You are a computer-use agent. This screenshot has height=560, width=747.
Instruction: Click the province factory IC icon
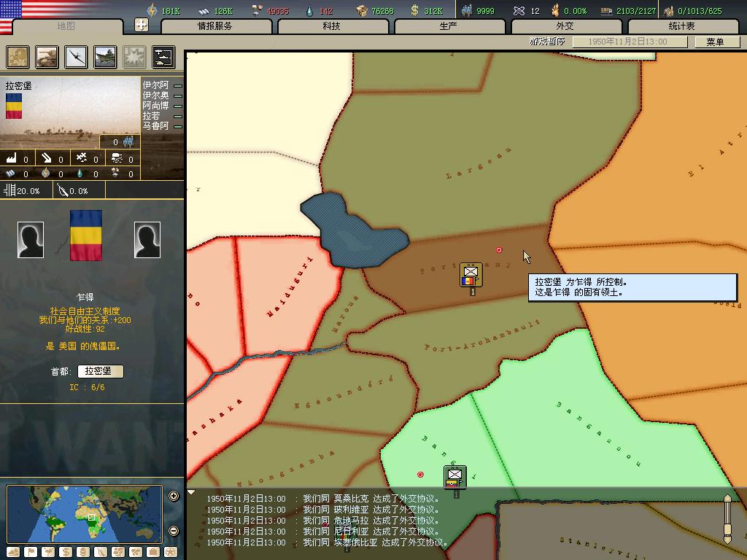(x=12, y=157)
